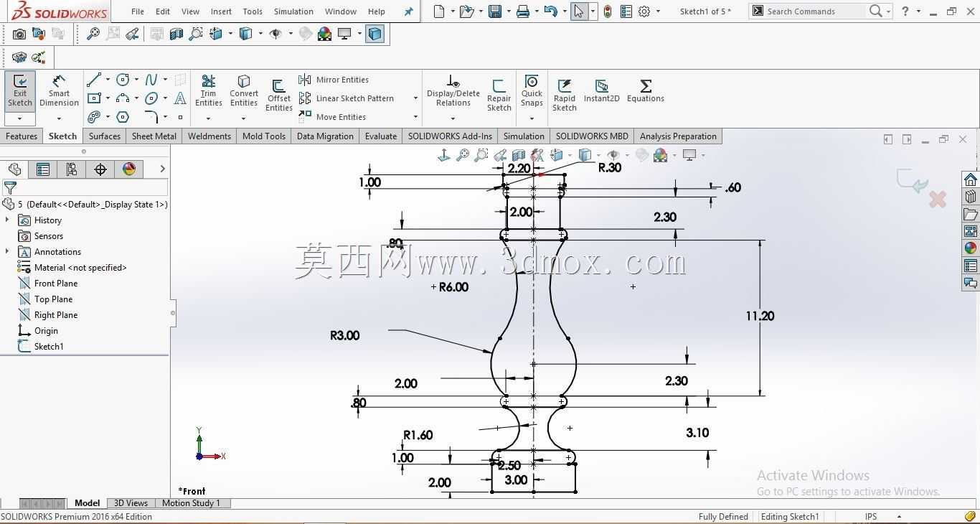
Task: Open the Linear Sketch Pattern dropdown arrow
Action: tap(415, 98)
